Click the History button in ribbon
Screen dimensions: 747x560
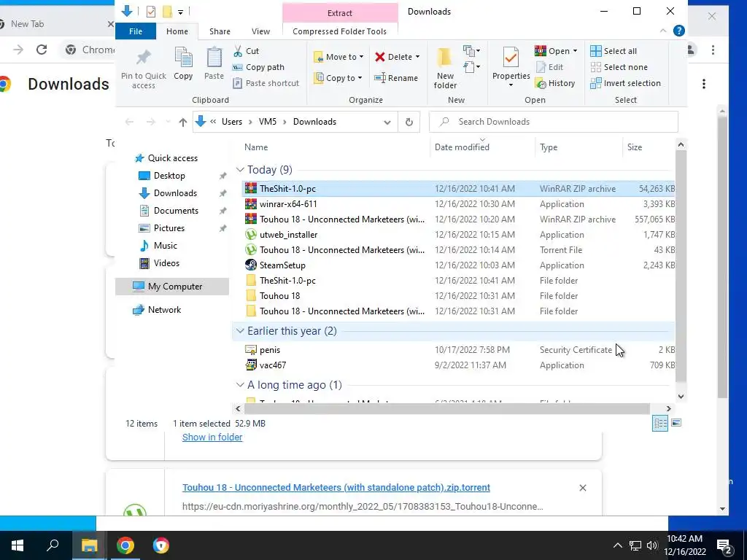[555, 83]
